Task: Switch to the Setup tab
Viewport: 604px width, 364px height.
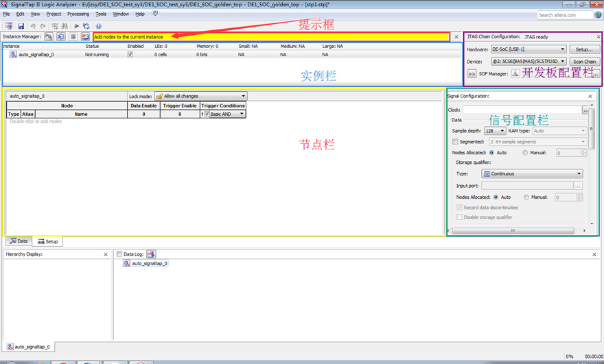Action: click(48, 242)
